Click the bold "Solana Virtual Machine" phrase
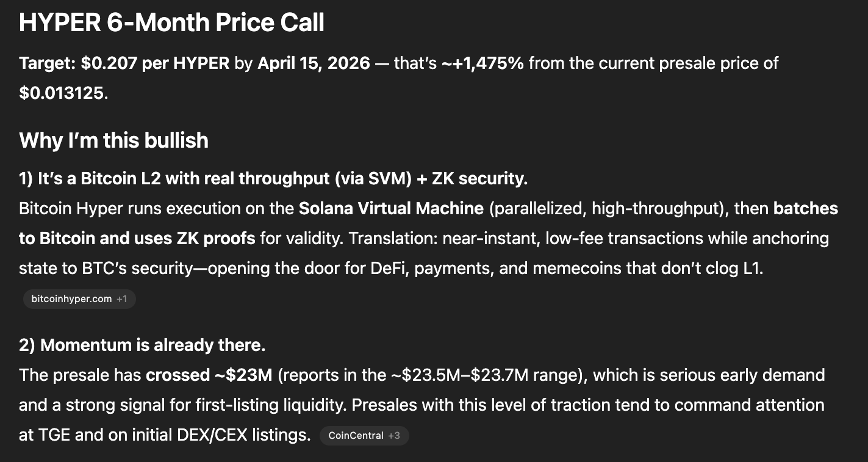The width and height of the screenshot is (868, 462). 391,209
